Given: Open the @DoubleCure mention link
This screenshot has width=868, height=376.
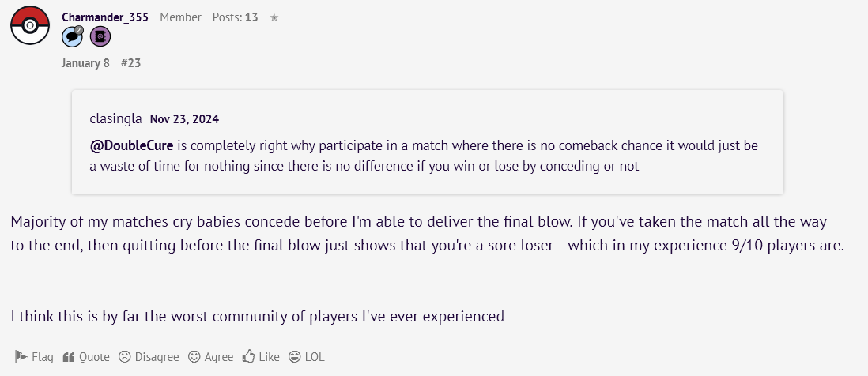Looking at the screenshot, I should pos(132,146).
